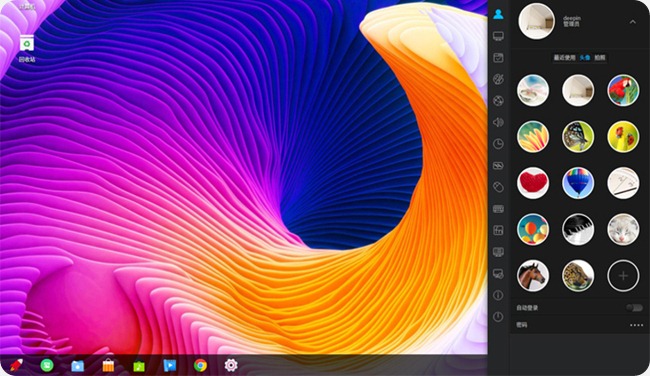This screenshot has height=376, width=650.
Task: Launch the green Music player dock icon
Action: [139, 366]
